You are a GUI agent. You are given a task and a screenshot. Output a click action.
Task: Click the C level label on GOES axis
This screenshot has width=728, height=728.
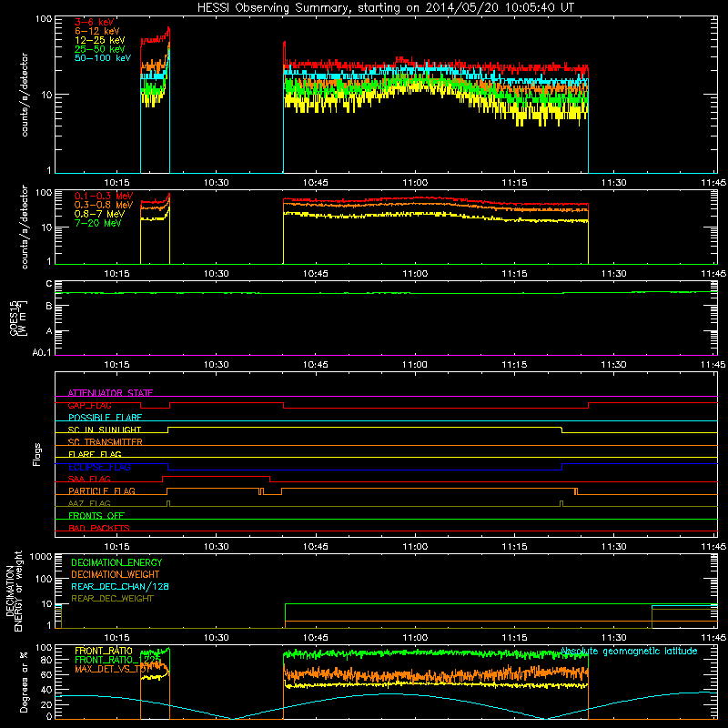(49, 284)
